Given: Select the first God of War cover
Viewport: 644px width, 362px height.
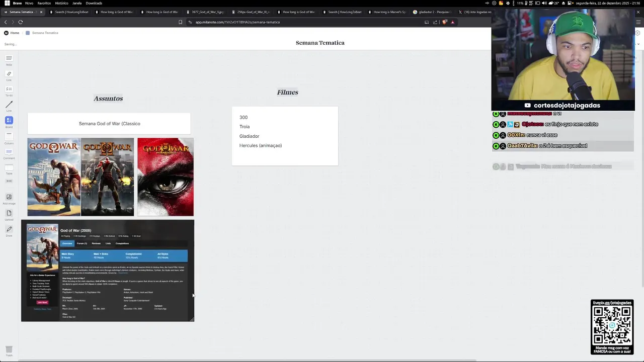Looking at the screenshot, I should [54, 177].
